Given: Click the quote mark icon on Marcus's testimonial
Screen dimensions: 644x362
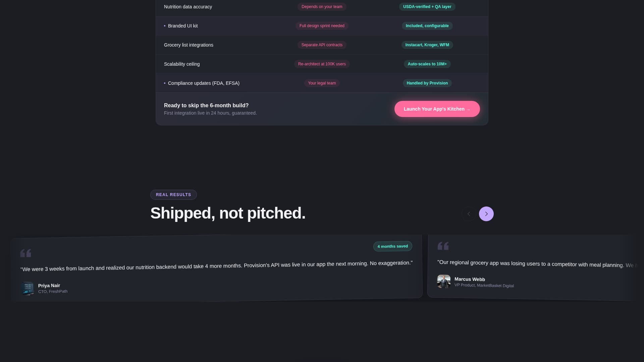Looking at the screenshot, I should pyautogui.click(x=443, y=246).
